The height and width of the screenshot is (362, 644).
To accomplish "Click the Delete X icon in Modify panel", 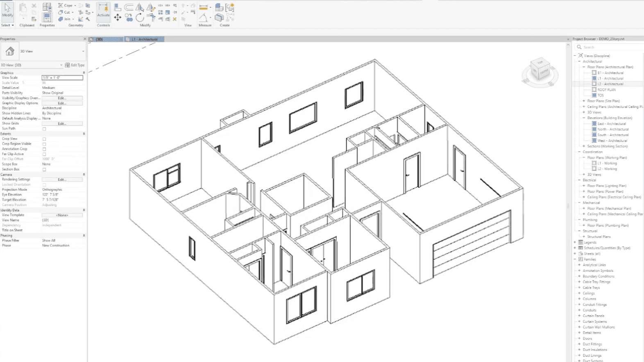I will (x=175, y=19).
